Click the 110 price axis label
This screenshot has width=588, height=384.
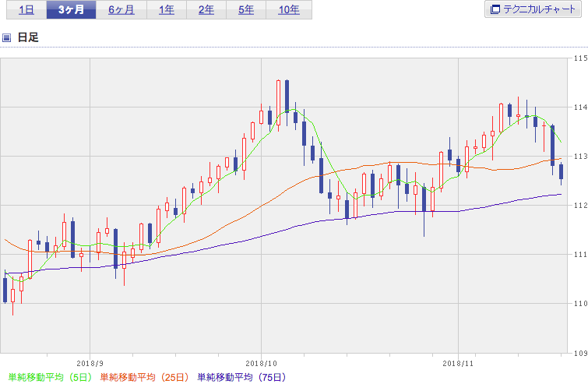click(580, 304)
